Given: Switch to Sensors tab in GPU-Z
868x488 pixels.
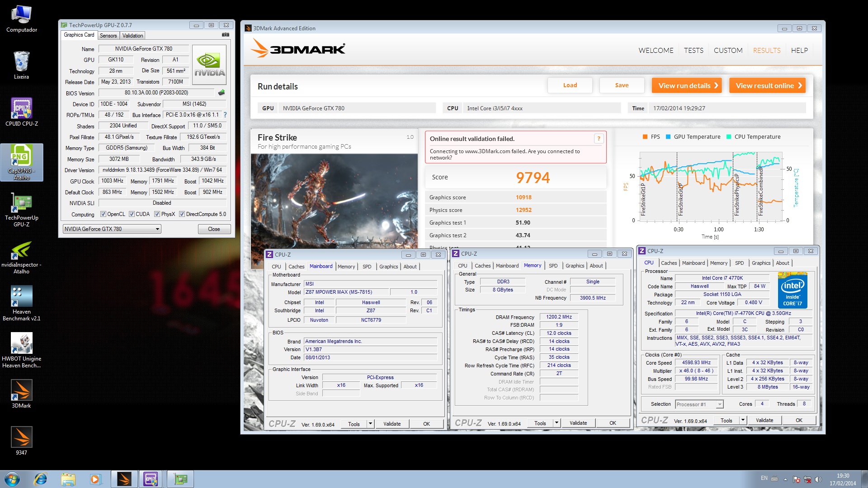Looking at the screenshot, I should pyautogui.click(x=108, y=36).
